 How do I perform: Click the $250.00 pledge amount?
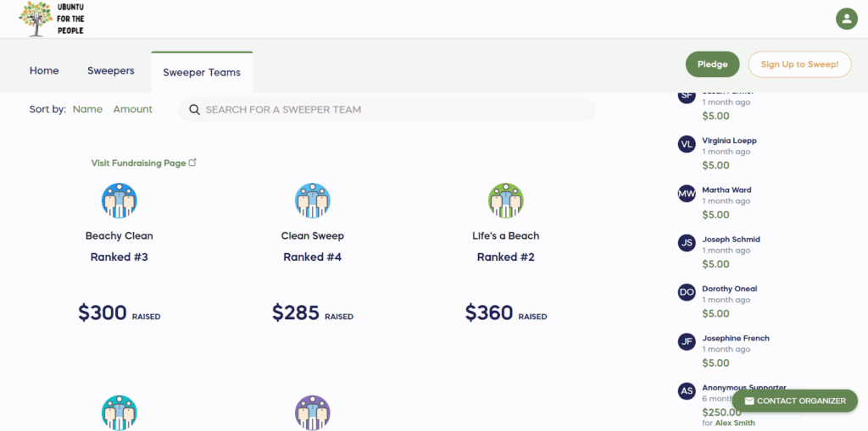pos(721,412)
